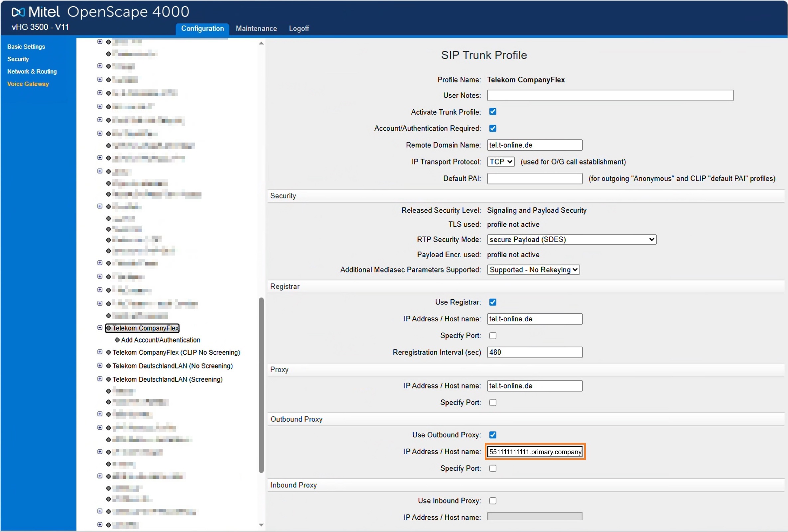Click the diamond icon beside Telekom CompanyFlex

pos(108,328)
